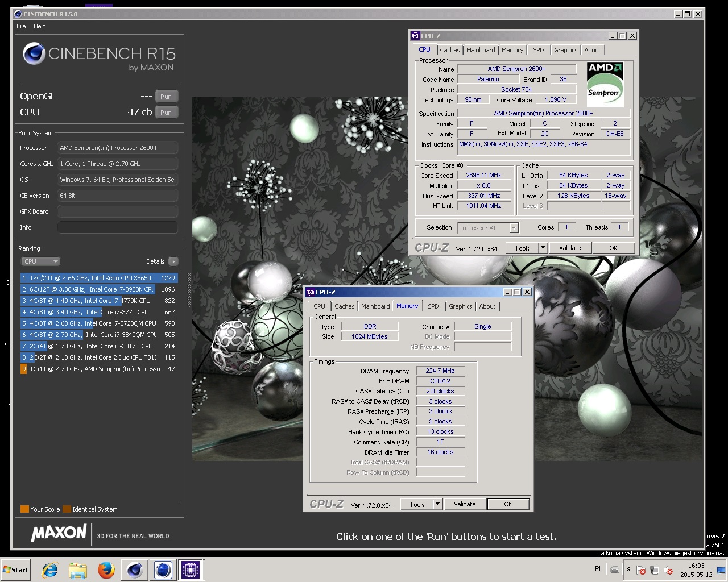
Task: Open About tab in lower CPU-Z window
Action: tap(487, 306)
